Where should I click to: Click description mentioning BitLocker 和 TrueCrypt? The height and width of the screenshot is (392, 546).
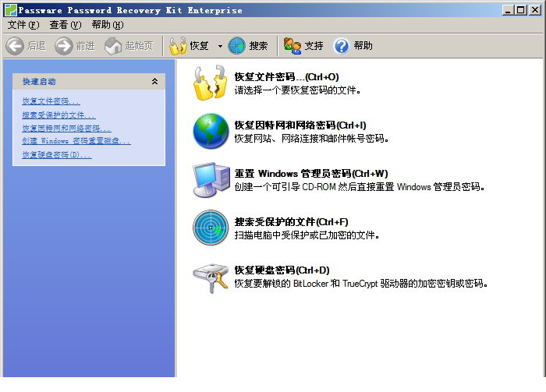tap(360, 284)
